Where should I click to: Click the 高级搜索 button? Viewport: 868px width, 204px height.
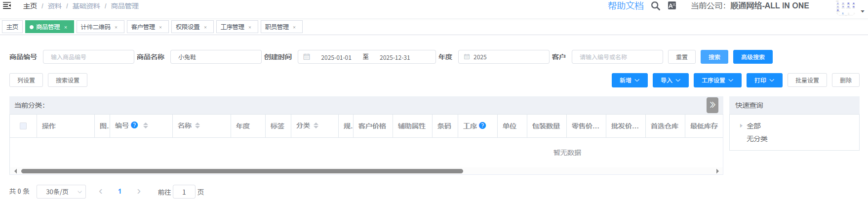point(752,57)
